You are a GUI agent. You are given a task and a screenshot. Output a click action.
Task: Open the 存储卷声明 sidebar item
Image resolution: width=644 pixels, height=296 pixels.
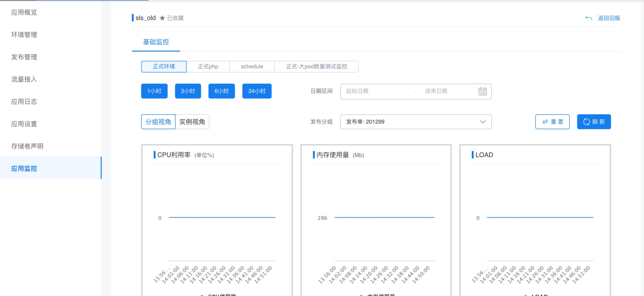(51, 146)
